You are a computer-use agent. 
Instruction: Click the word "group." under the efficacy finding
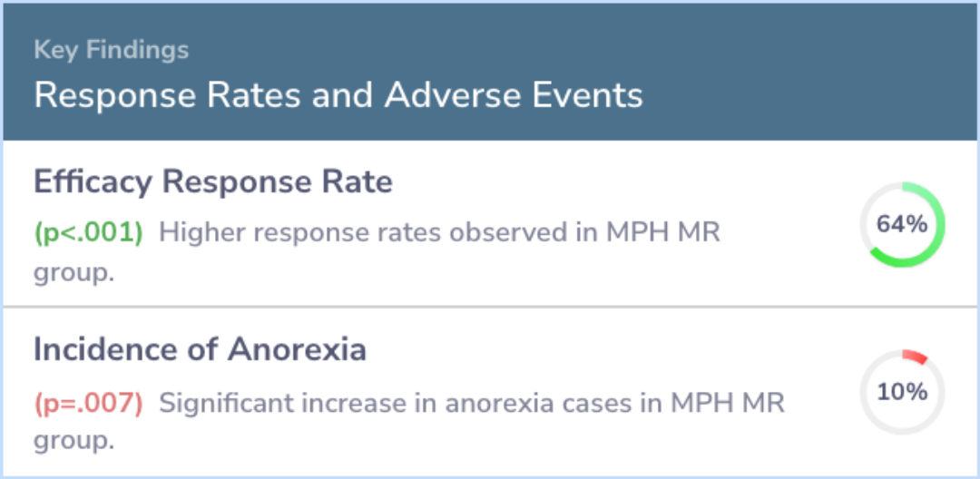click(74, 271)
